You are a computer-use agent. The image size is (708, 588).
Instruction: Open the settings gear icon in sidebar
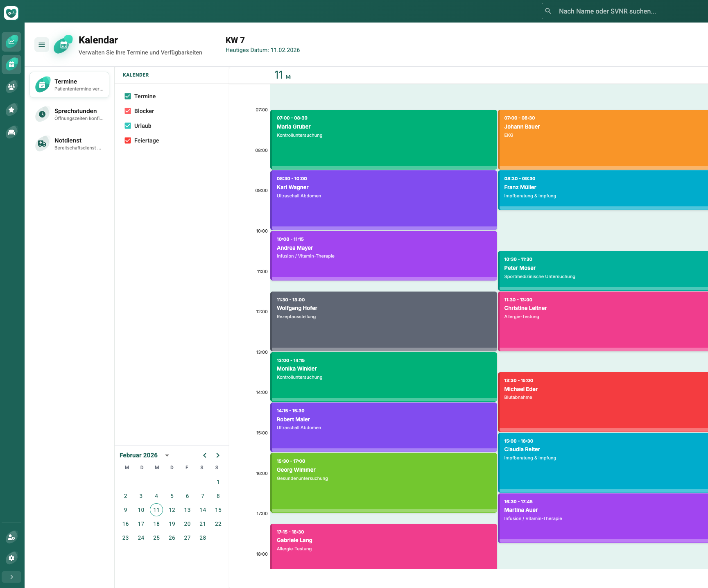(x=11, y=558)
